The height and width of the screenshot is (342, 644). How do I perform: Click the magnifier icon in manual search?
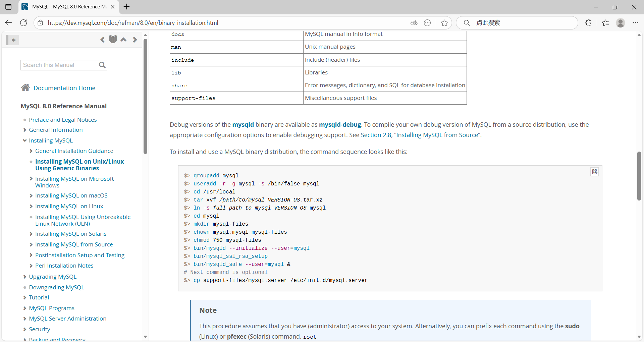(102, 65)
